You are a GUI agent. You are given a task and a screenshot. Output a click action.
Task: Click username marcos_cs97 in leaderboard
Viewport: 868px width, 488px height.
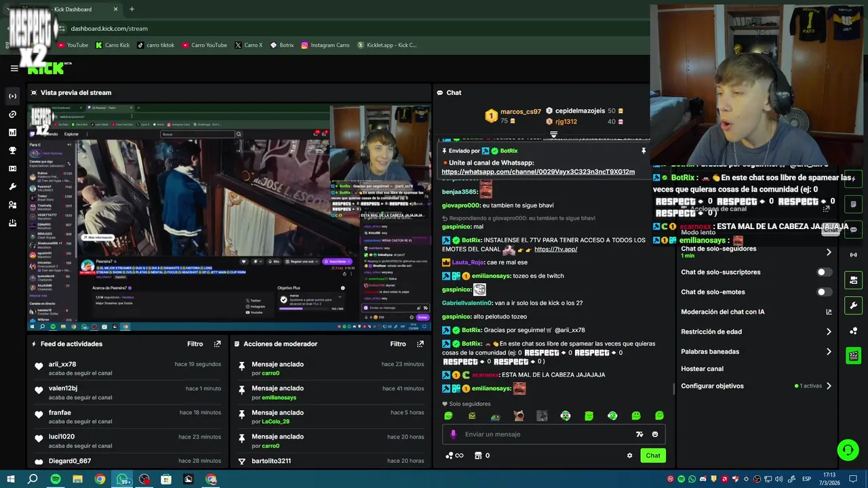pyautogui.click(x=520, y=112)
